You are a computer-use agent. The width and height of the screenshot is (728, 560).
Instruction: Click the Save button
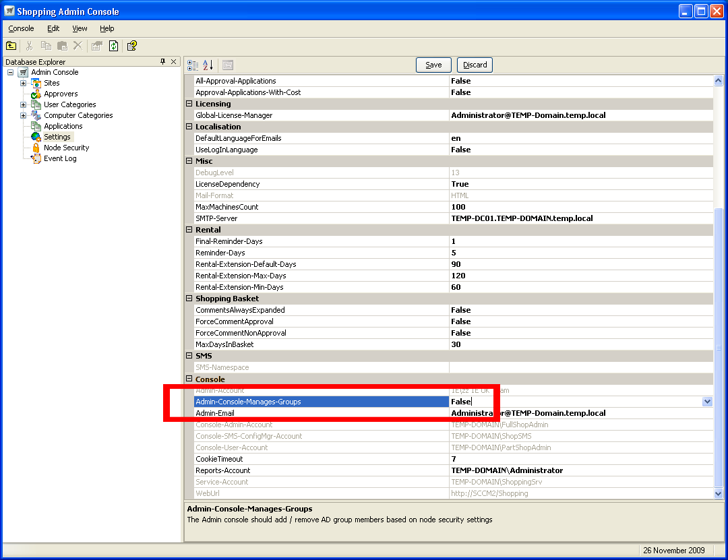tap(433, 65)
